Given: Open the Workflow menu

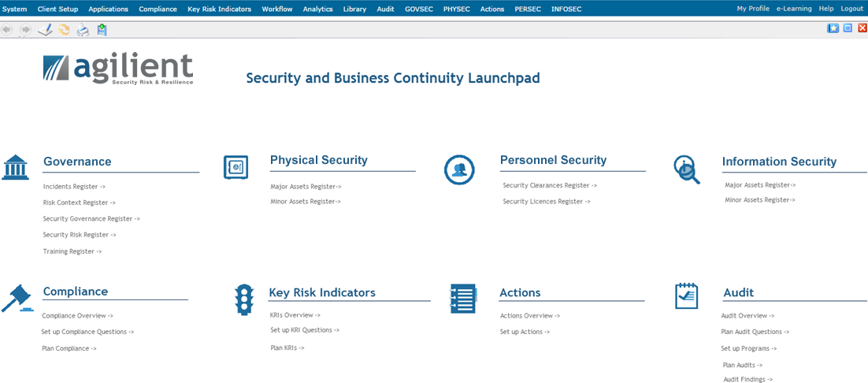Looking at the screenshot, I should (277, 9).
